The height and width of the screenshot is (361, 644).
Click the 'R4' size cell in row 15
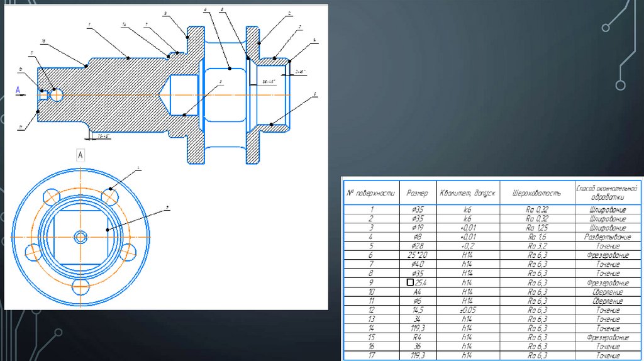417,337
